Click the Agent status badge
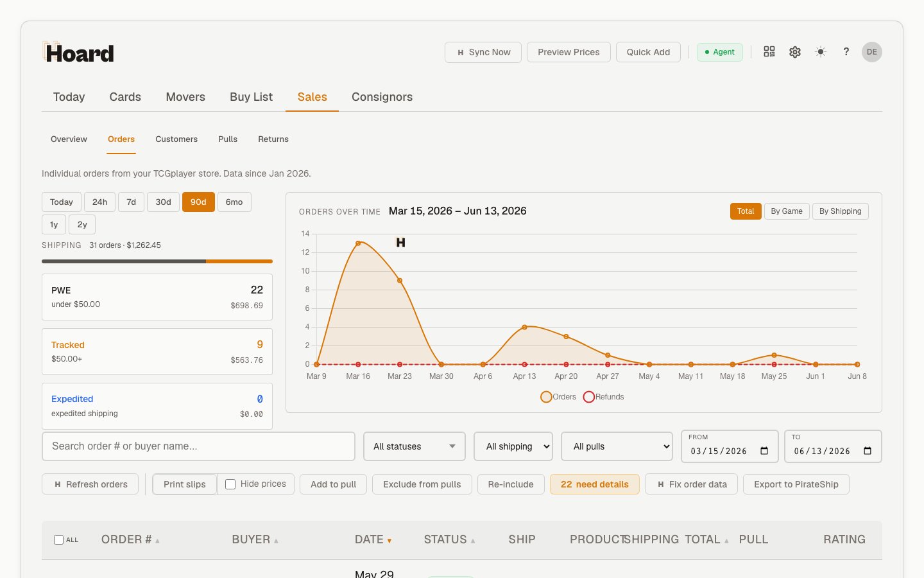The width and height of the screenshot is (924, 578). (720, 52)
